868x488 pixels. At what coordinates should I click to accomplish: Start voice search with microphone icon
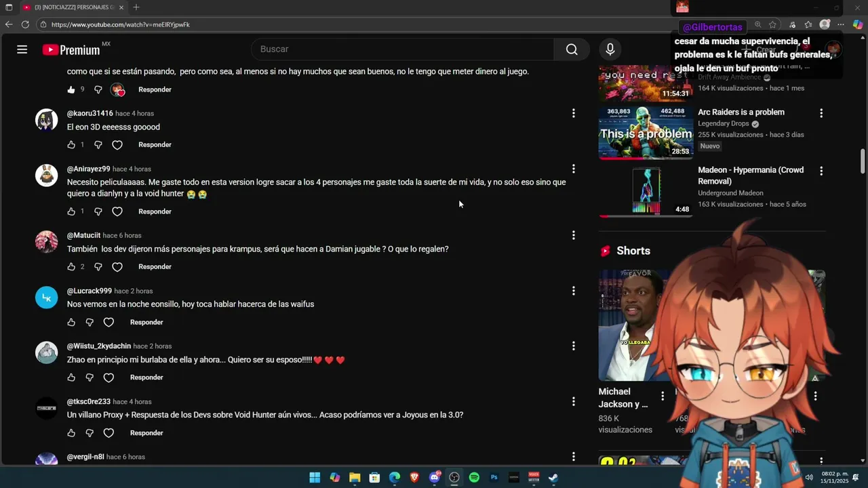(x=610, y=49)
